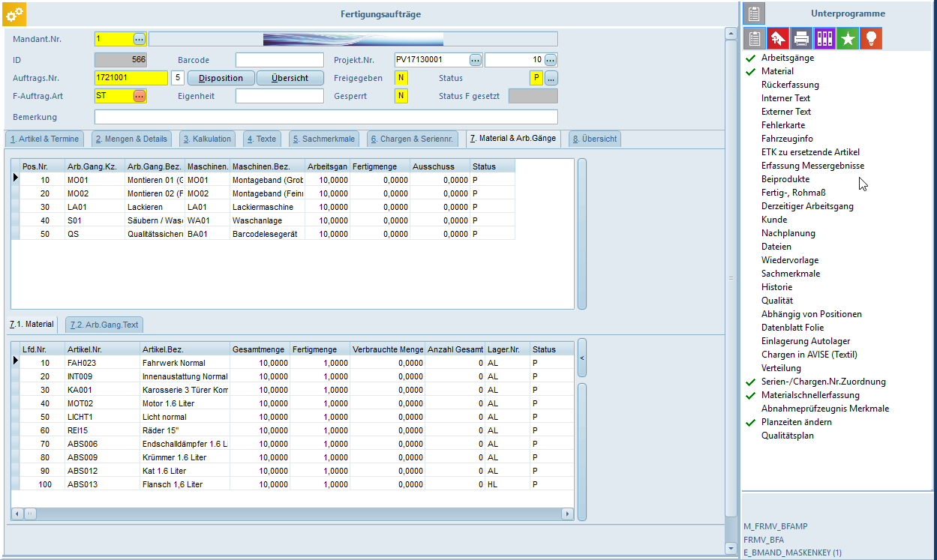Open the 7.2. Arb.Gang.Text tab
This screenshot has height=560, width=937.
click(x=104, y=325)
